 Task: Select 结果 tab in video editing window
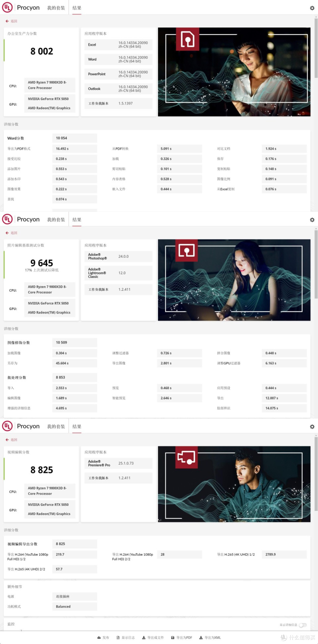[x=77, y=426]
